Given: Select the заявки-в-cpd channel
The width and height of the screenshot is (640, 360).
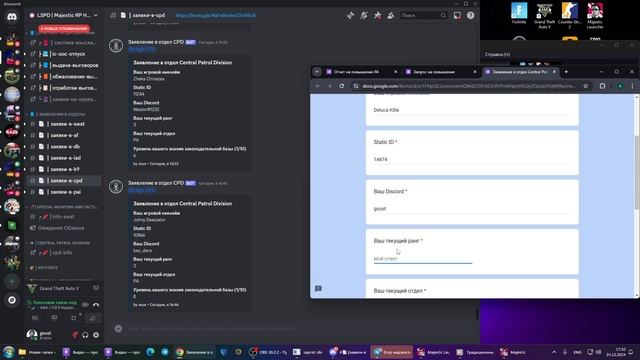Looking at the screenshot, I should click(64, 180).
